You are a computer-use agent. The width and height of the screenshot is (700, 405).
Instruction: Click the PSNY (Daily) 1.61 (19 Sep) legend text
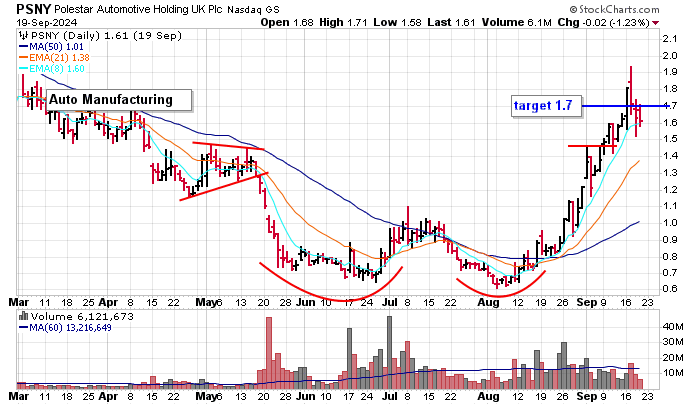(x=106, y=36)
